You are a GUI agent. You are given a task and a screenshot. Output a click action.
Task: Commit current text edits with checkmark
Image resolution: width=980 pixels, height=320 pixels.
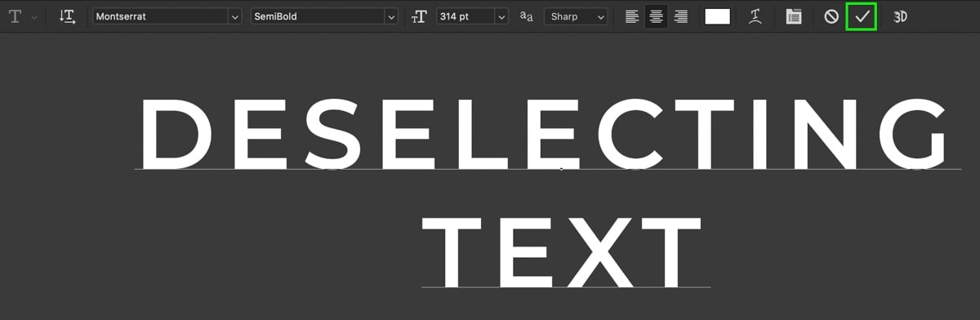coord(862,16)
